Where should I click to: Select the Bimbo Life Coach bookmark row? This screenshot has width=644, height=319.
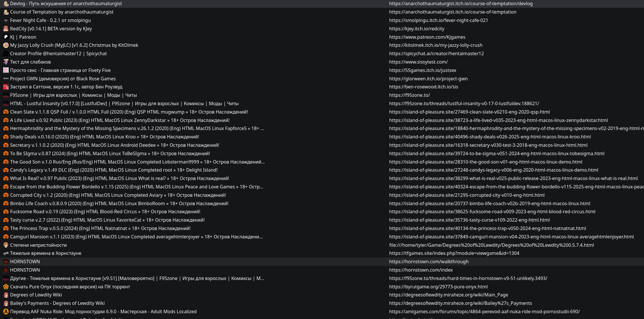tap(119, 204)
